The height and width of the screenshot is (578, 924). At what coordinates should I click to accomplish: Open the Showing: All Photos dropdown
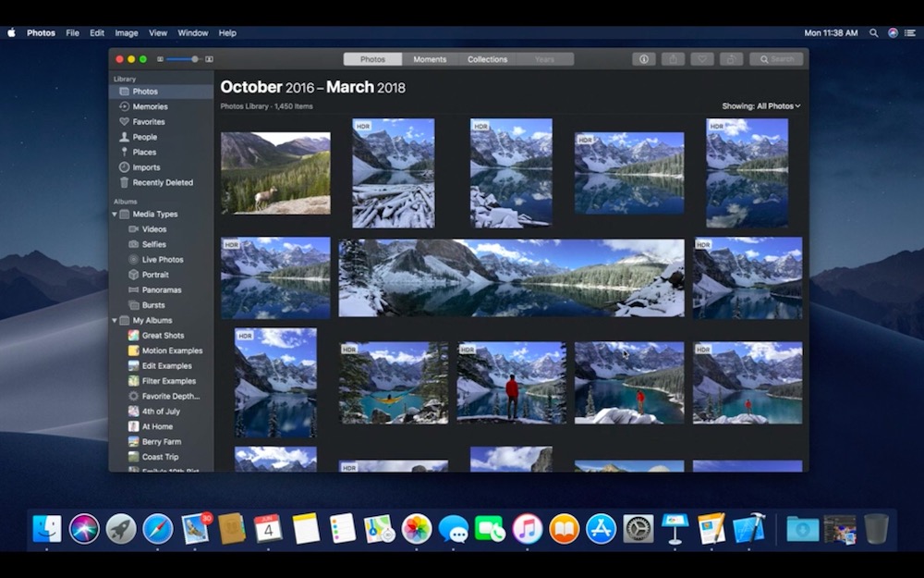point(761,106)
